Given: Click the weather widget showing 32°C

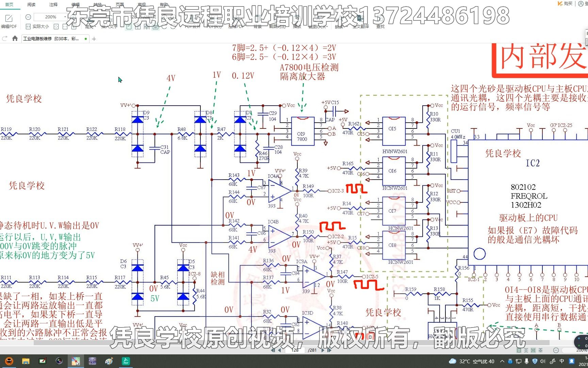Looking at the screenshot, I should pyautogui.click(x=472, y=361).
